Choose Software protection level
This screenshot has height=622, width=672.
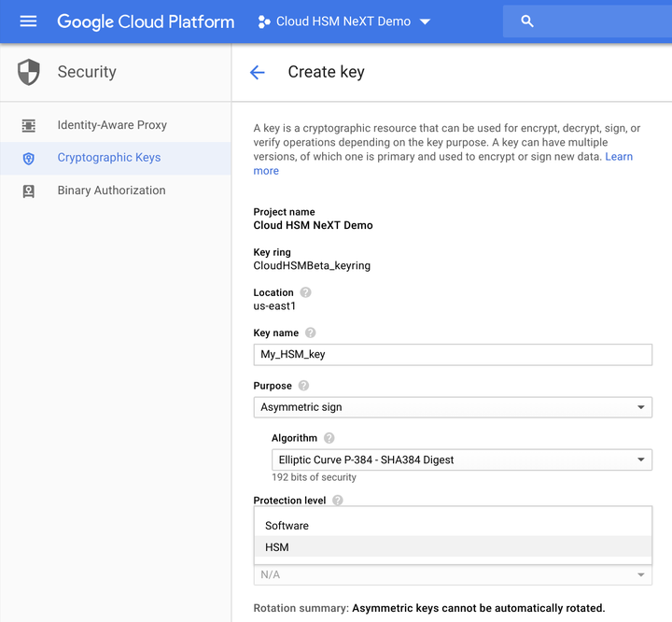pyautogui.click(x=453, y=526)
